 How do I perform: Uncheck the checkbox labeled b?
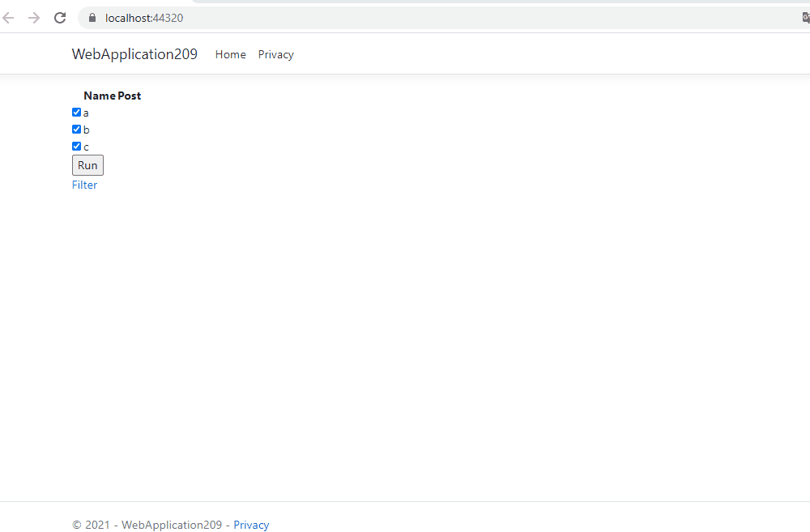coord(76,129)
